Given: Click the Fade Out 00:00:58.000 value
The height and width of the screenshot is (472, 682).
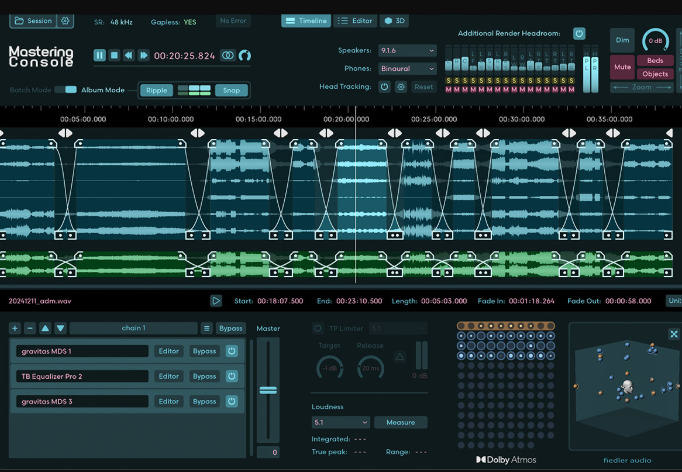Looking at the screenshot, I should (628, 301).
